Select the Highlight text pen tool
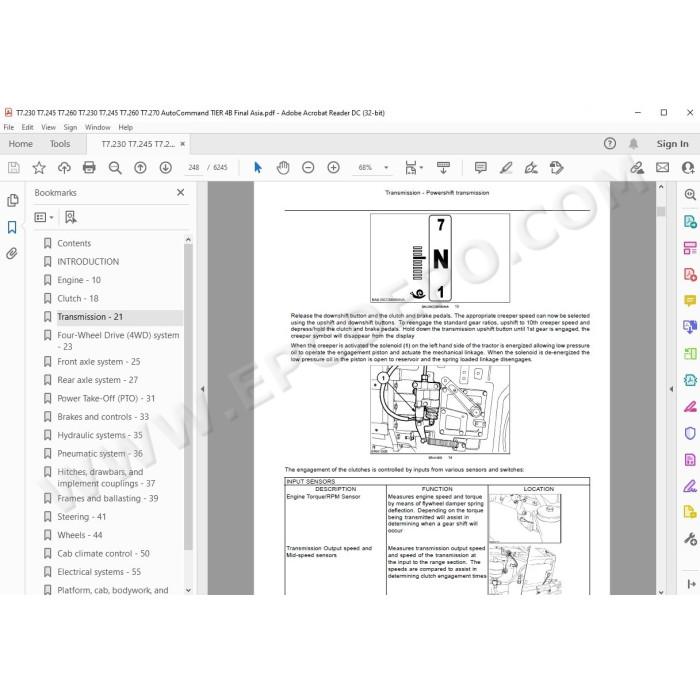 506,168
